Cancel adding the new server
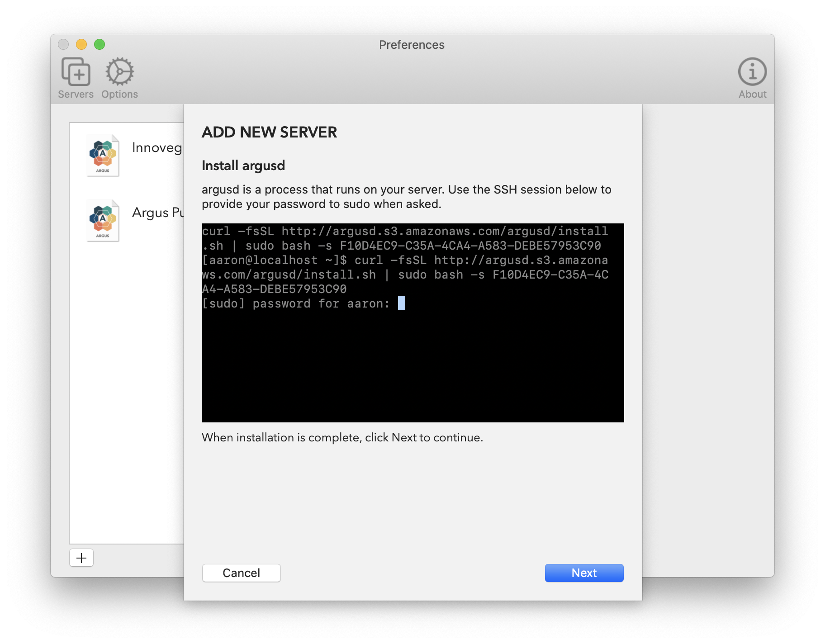Viewport: 825px width, 644px height. pos(241,573)
